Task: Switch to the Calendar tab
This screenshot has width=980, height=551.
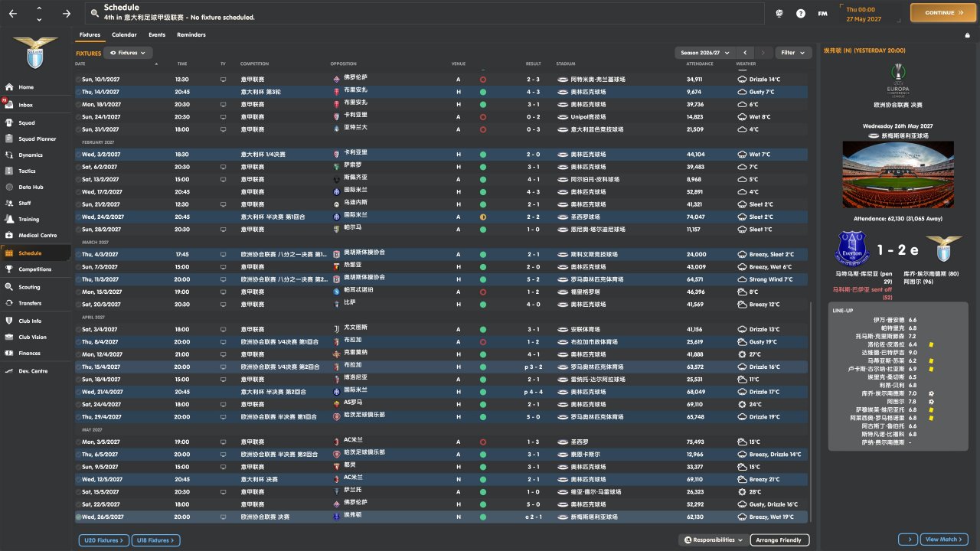Action: point(124,35)
